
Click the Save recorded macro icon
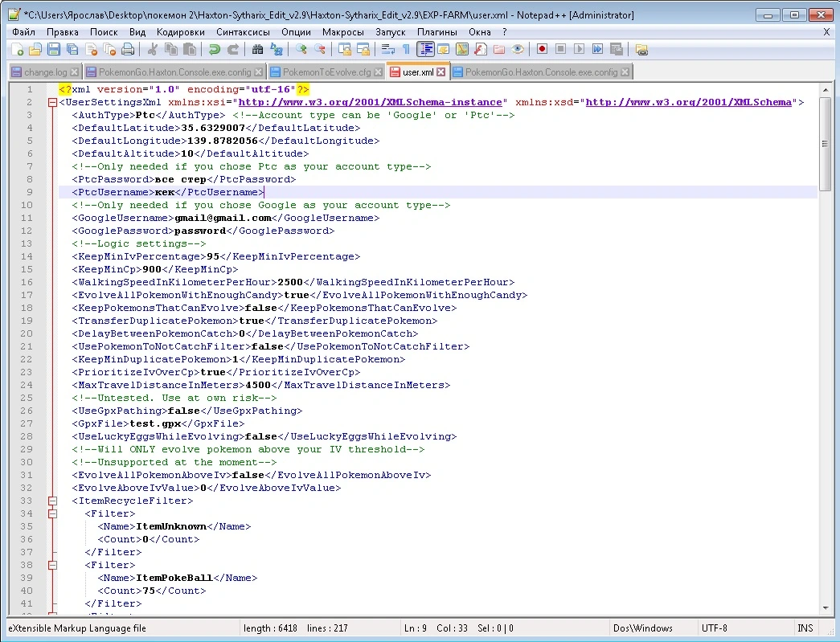coord(617,49)
